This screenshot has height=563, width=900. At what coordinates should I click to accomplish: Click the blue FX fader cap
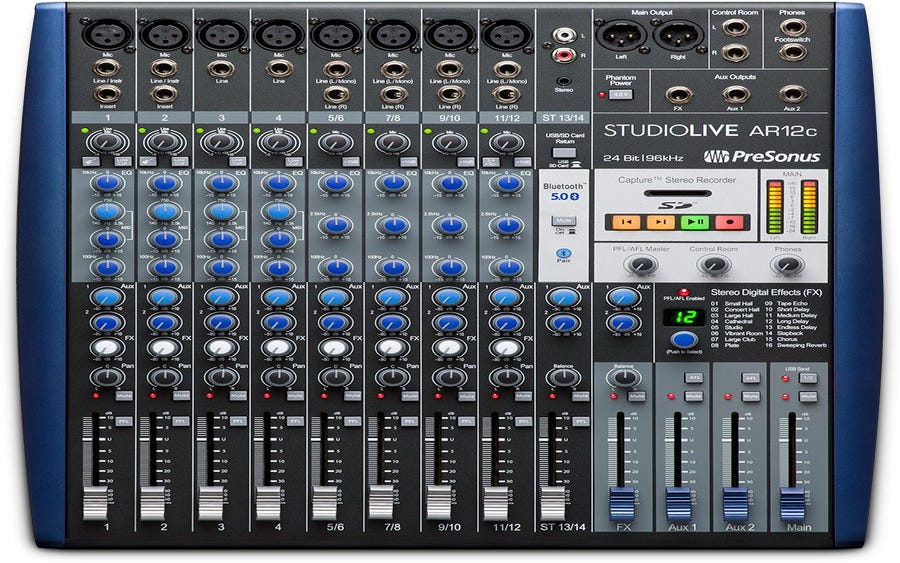click(x=622, y=504)
